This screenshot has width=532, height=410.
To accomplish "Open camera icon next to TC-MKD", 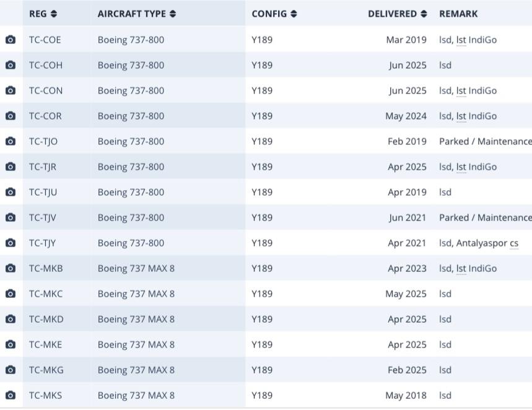I will [11, 319].
